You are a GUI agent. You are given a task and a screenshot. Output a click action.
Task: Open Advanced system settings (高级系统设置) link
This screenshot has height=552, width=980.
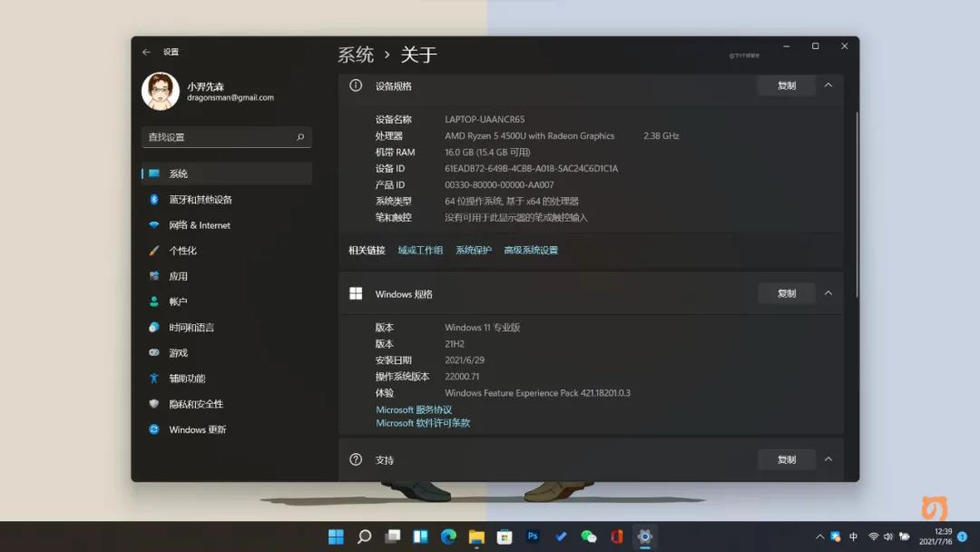pos(531,250)
